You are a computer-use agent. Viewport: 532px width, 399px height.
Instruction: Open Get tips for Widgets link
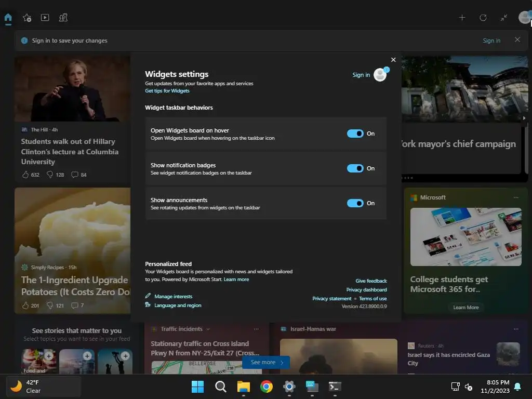(167, 91)
